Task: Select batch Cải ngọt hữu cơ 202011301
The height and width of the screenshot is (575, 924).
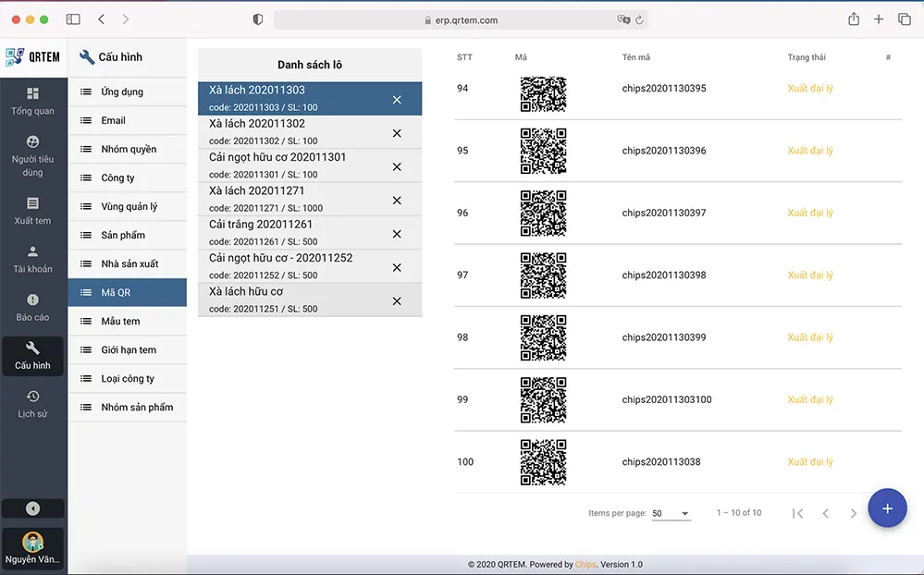Action: pos(310,165)
